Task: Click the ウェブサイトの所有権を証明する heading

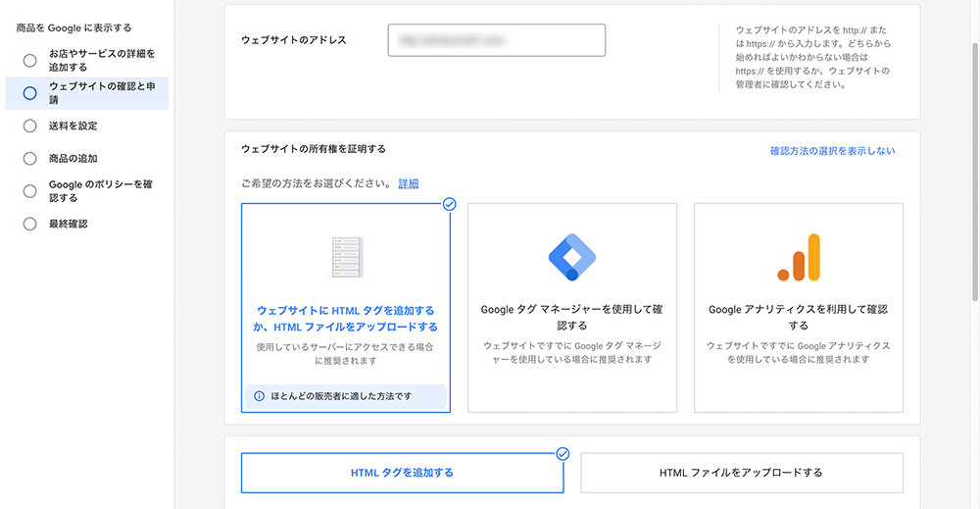Action: [314, 149]
